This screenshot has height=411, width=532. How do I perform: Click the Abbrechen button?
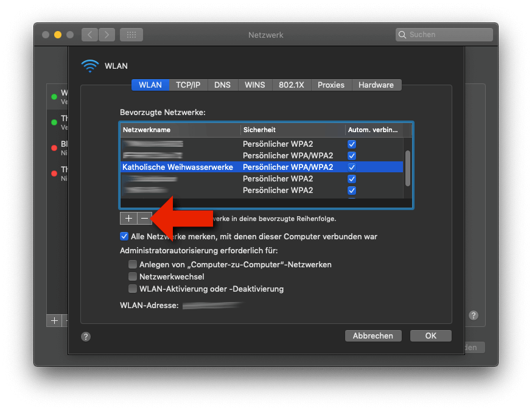373,335
